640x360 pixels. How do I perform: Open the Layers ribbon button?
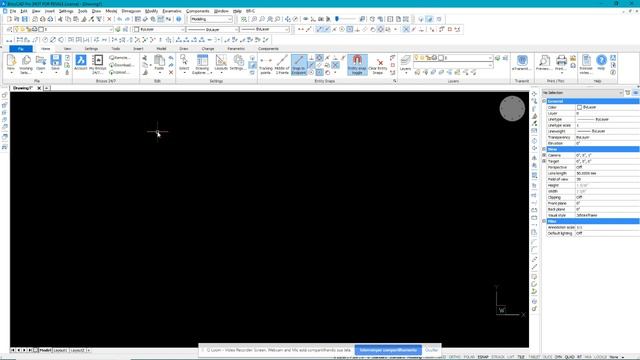point(405,63)
